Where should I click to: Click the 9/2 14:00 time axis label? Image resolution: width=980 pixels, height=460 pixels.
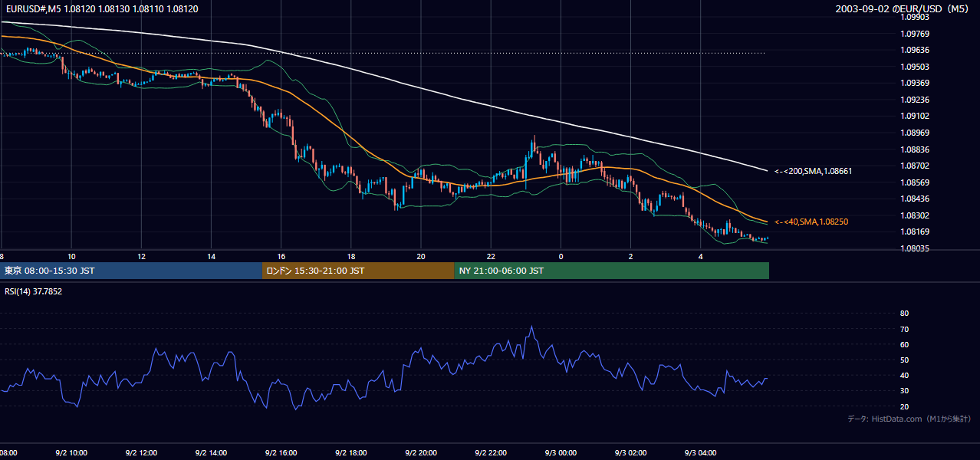[x=211, y=453]
